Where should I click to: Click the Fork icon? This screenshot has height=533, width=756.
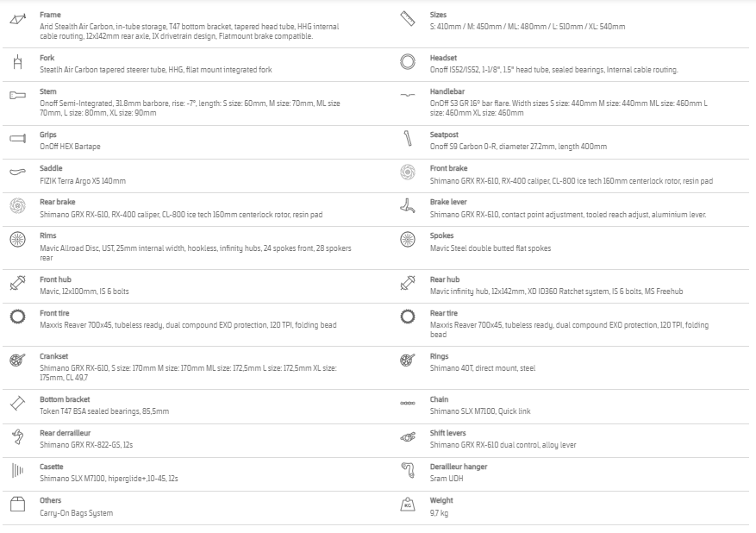point(17,62)
